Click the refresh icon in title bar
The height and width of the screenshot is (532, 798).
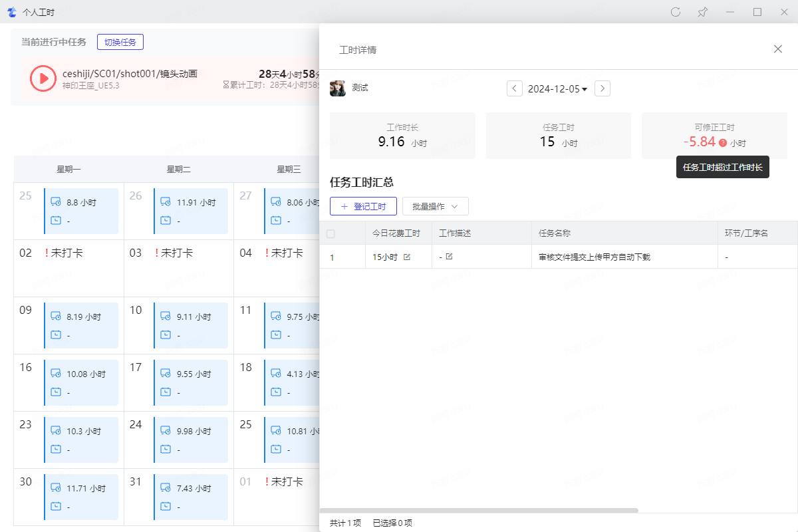[676, 12]
